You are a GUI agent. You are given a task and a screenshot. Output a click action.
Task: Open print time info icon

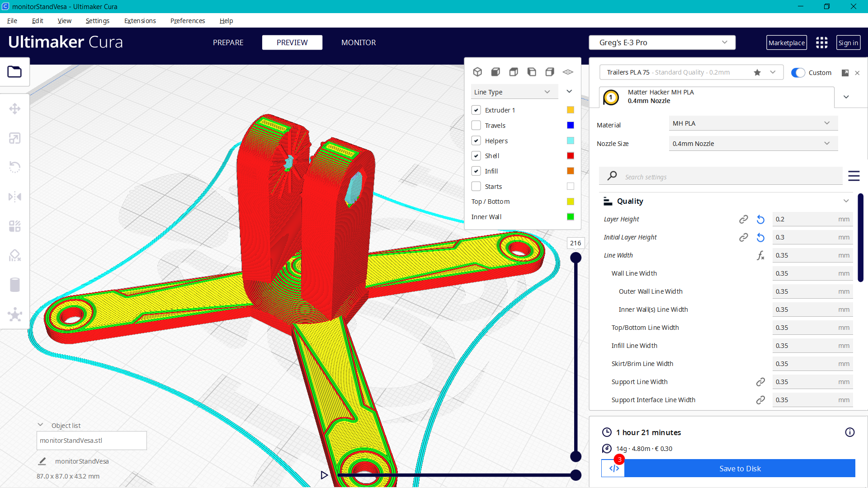(x=849, y=432)
